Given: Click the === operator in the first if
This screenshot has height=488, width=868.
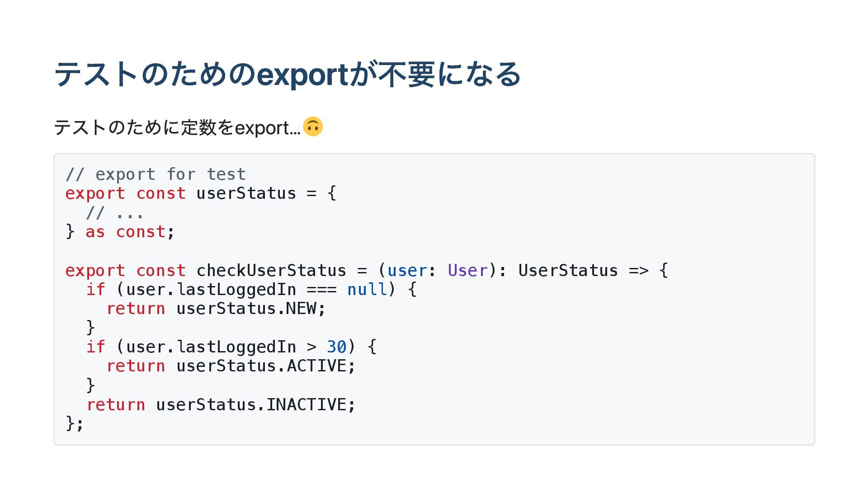Looking at the screenshot, I should click(321, 289).
